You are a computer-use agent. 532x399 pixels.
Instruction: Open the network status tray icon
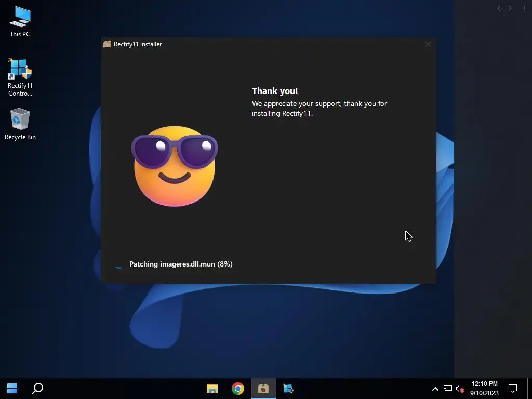447,389
